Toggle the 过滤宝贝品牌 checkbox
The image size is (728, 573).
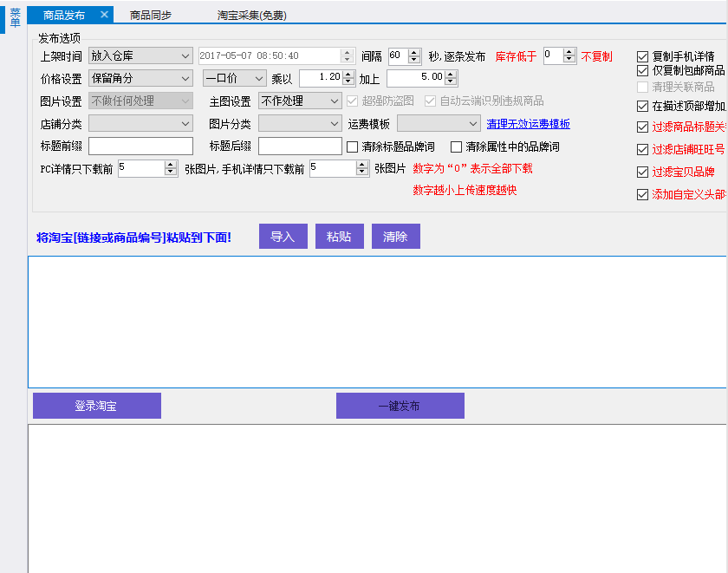pyautogui.click(x=642, y=172)
